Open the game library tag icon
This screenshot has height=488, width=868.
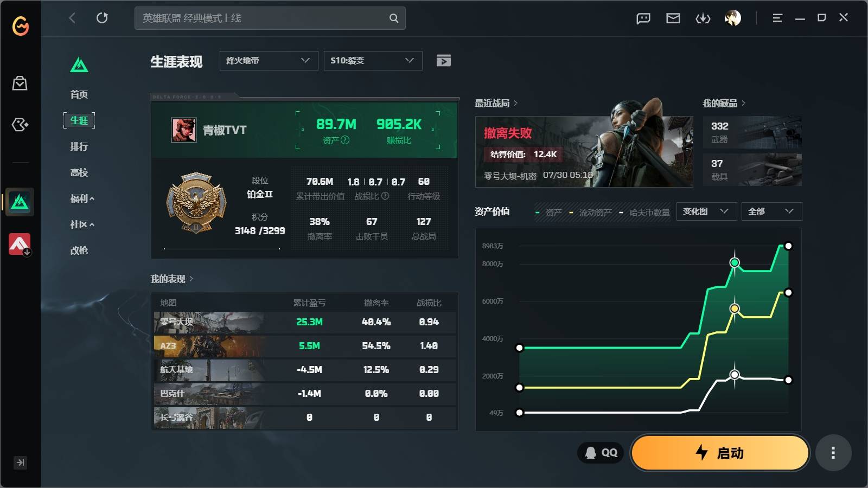pos(20,125)
